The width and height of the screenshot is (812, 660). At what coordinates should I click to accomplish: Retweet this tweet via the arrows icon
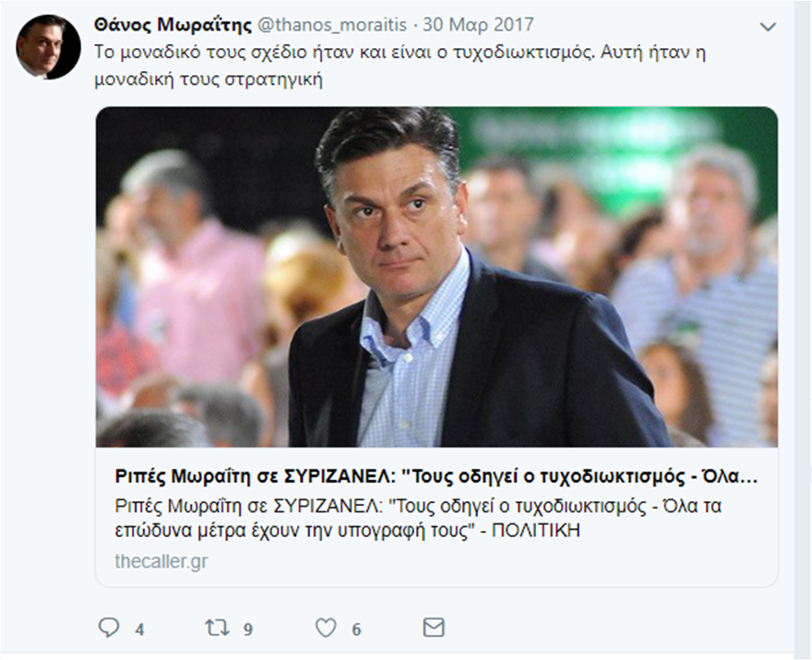(x=217, y=628)
